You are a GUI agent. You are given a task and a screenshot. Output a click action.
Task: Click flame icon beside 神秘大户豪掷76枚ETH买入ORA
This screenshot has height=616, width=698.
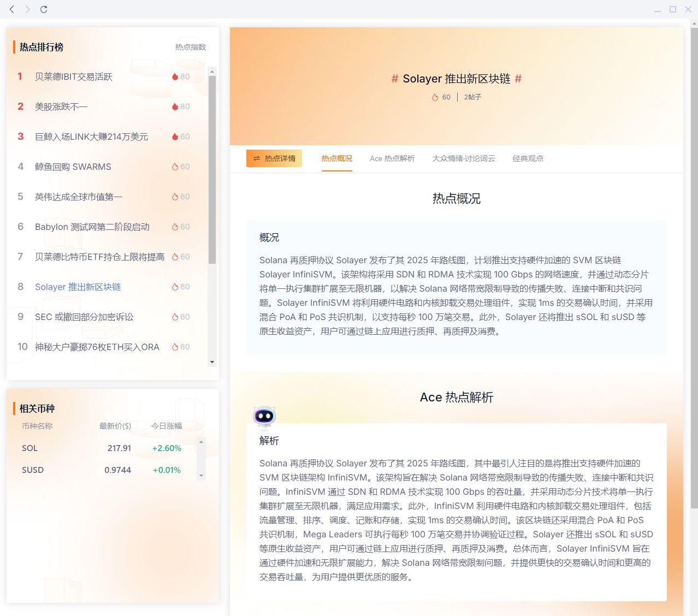[x=175, y=347]
